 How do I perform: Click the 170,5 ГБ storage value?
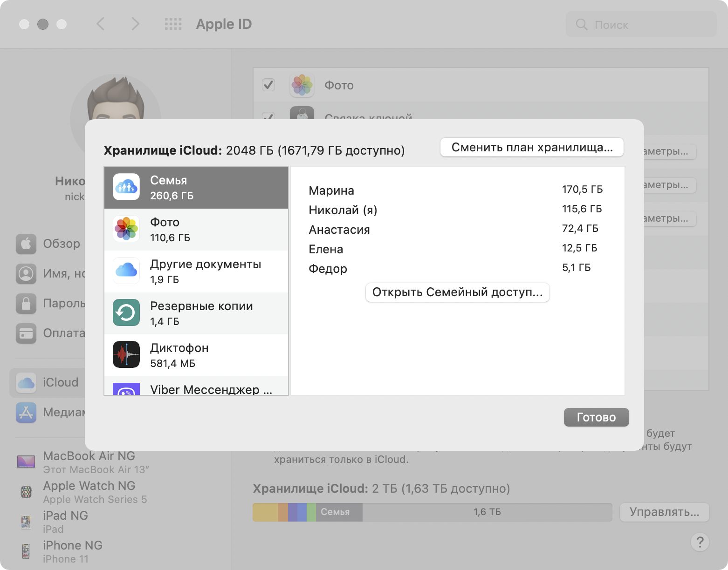click(582, 190)
